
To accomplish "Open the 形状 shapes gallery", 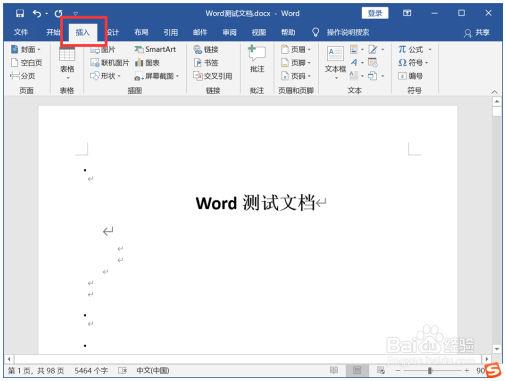I will pos(105,76).
